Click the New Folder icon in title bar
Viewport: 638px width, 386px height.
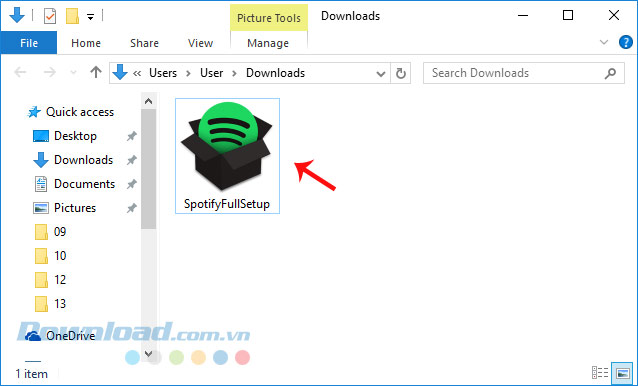(x=72, y=17)
